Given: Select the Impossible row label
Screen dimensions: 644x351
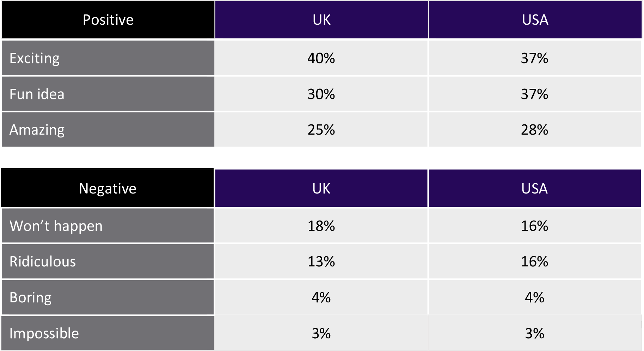Looking at the screenshot, I should [x=44, y=333].
